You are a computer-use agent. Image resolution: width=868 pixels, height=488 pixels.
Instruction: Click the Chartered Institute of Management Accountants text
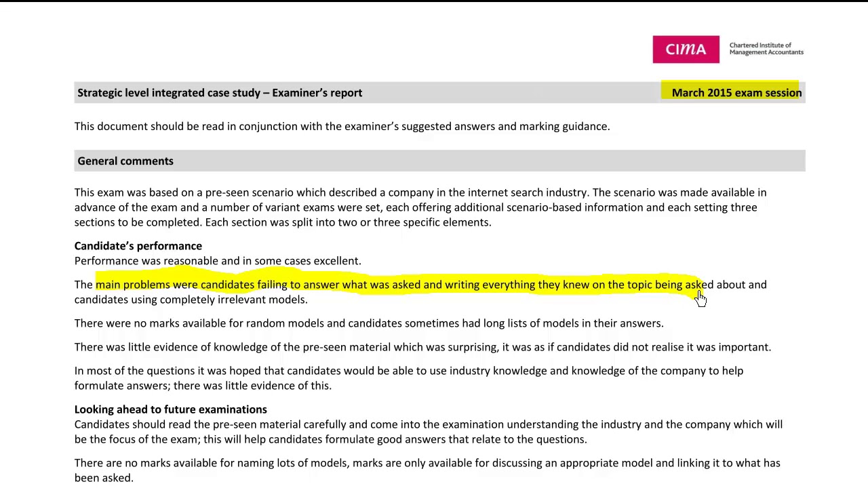click(x=766, y=49)
